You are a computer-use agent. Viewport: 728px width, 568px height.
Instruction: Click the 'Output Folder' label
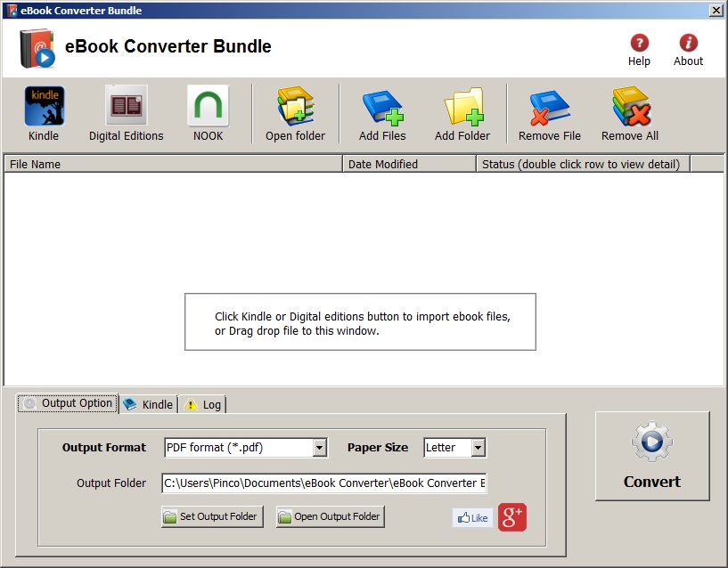pyautogui.click(x=111, y=483)
